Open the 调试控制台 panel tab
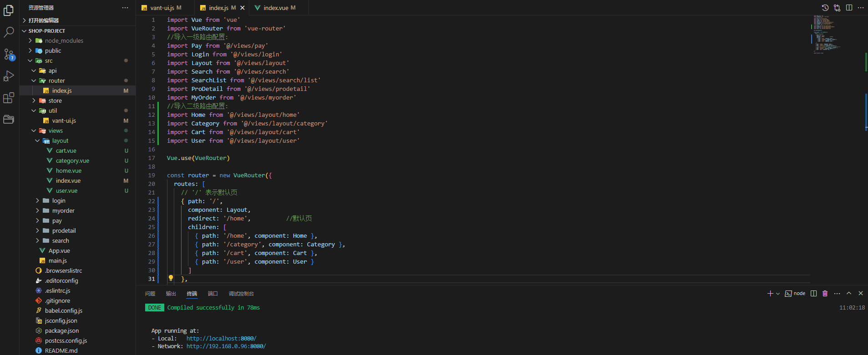Viewport: 868px width, 355px height. tap(241, 294)
